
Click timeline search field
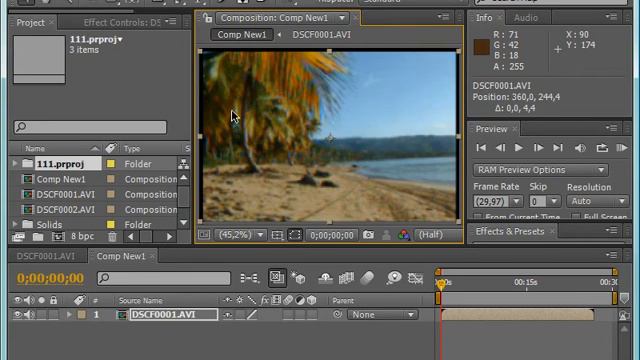tap(164, 278)
